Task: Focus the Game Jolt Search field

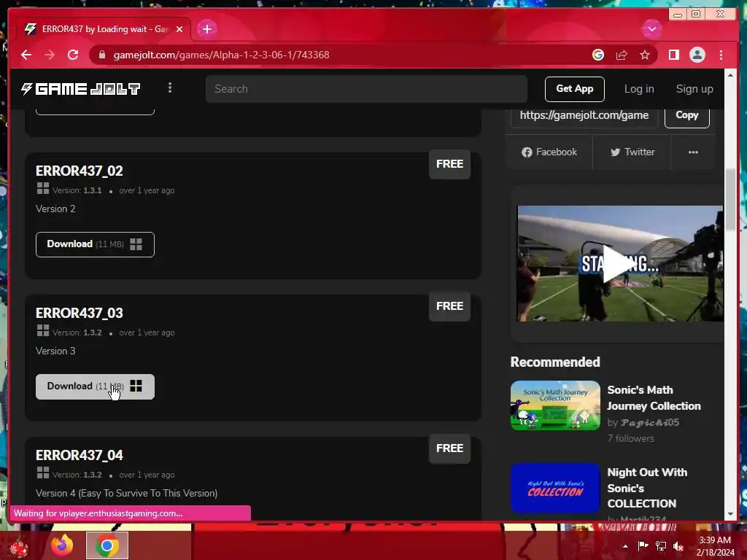Action: pos(366,88)
